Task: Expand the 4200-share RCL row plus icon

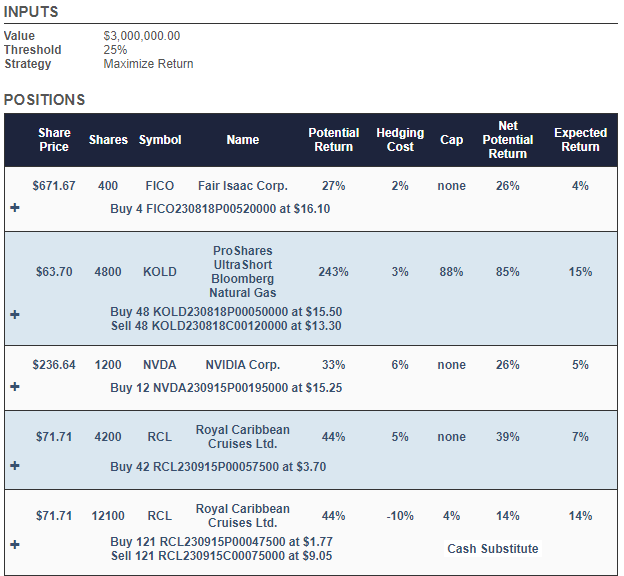Action: (15, 466)
